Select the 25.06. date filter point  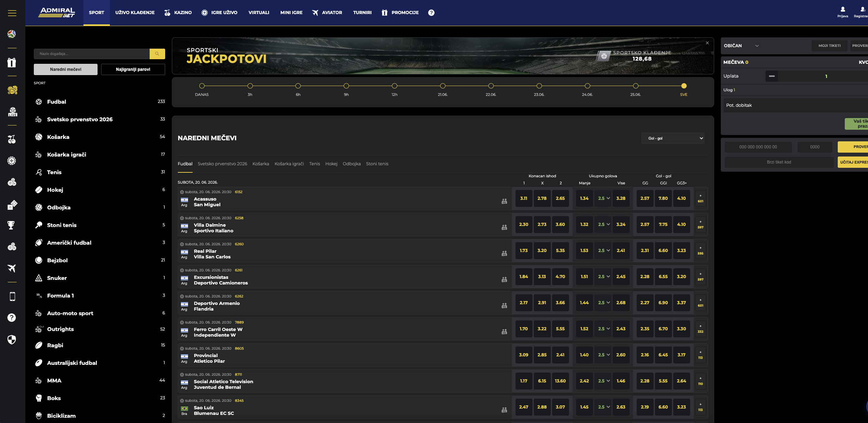tap(636, 86)
